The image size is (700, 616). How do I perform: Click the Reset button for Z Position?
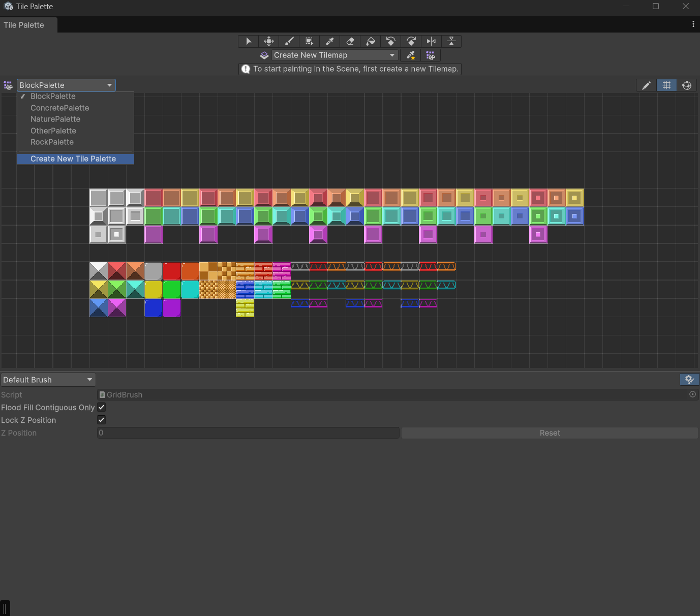click(550, 433)
